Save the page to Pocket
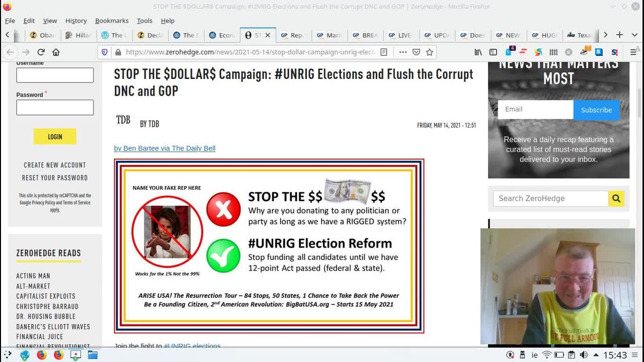The height and width of the screenshot is (362, 644). [416, 52]
